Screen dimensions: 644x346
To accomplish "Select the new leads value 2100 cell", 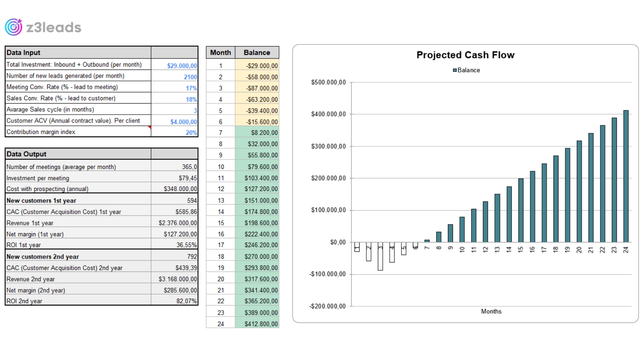I will pos(175,77).
